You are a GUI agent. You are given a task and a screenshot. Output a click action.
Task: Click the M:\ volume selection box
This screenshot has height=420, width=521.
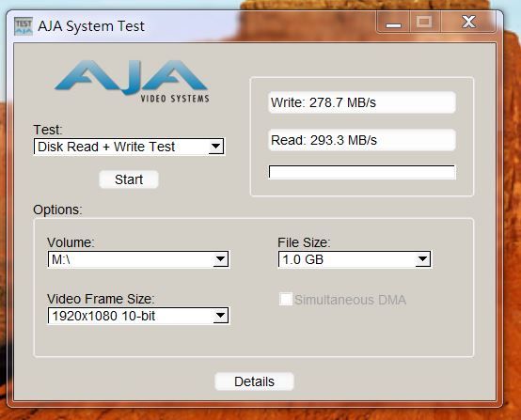138,259
